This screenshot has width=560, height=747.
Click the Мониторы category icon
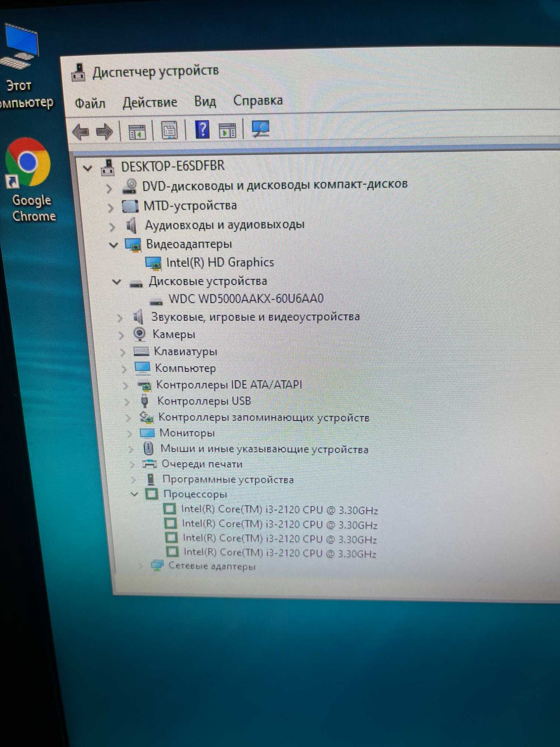click(x=147, y=433)
